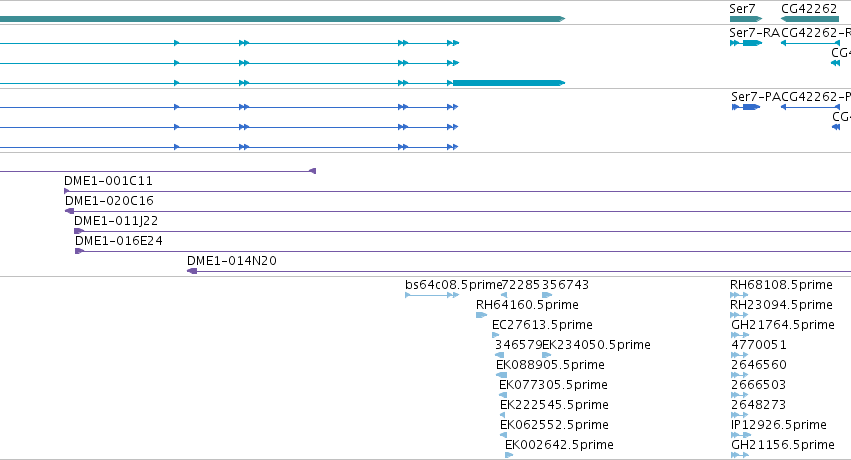Select feature labeled 2646560
The image size is (851, 460).
759,365
